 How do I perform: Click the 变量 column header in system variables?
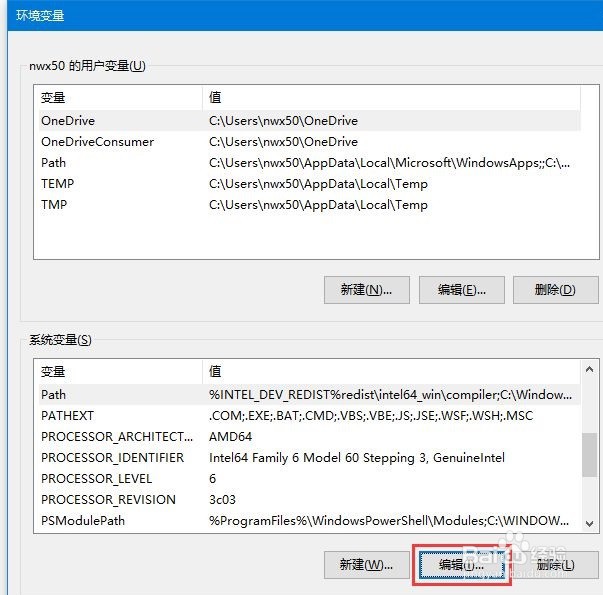(x=120, y=372)
